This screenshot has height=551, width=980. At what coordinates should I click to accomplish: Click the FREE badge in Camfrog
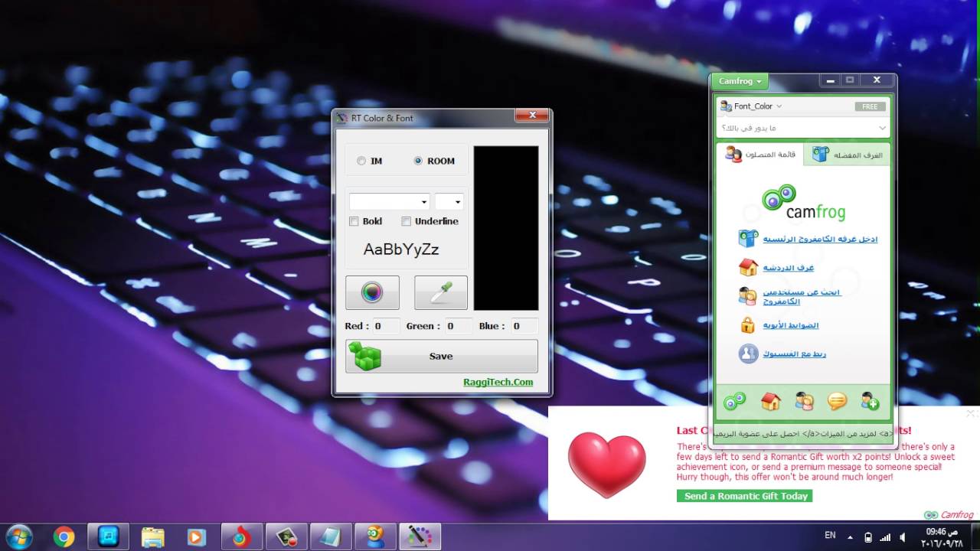[x=870, y=106]
